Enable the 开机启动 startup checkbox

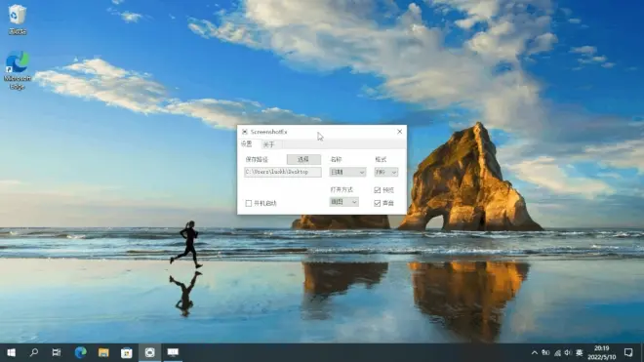249,203
